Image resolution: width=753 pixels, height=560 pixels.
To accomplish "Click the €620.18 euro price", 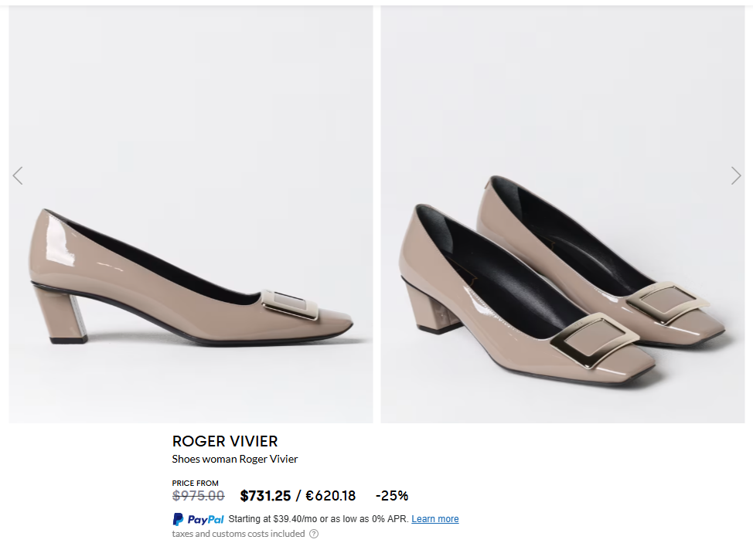I will point(331,496).
